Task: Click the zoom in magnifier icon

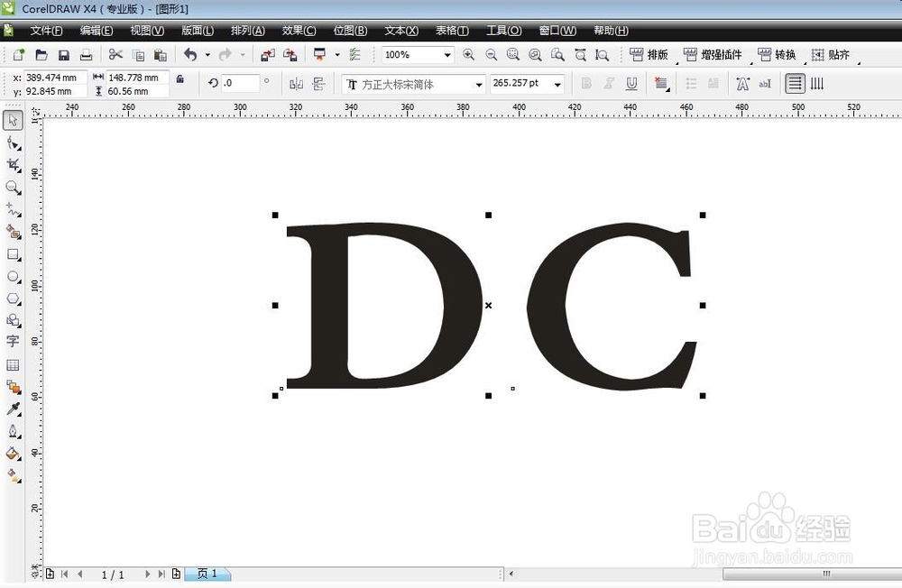Action: (469, 55)
